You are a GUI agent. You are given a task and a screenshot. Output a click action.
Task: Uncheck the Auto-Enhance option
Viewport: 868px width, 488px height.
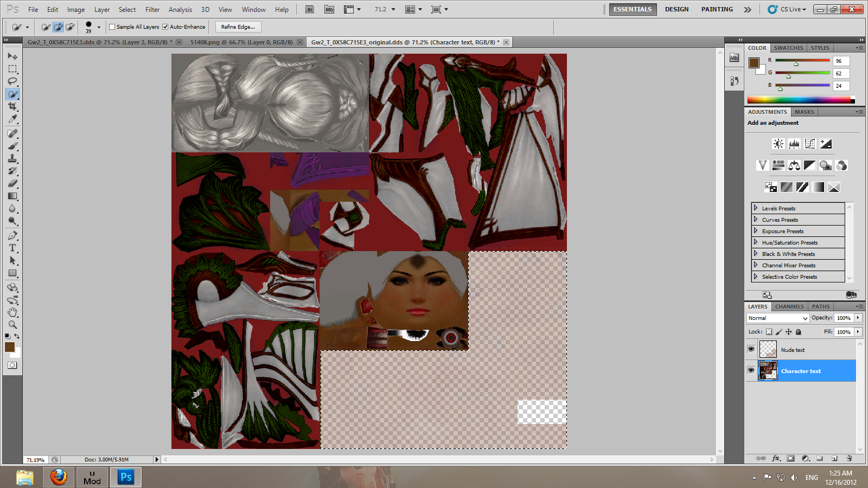click(165, 27)
